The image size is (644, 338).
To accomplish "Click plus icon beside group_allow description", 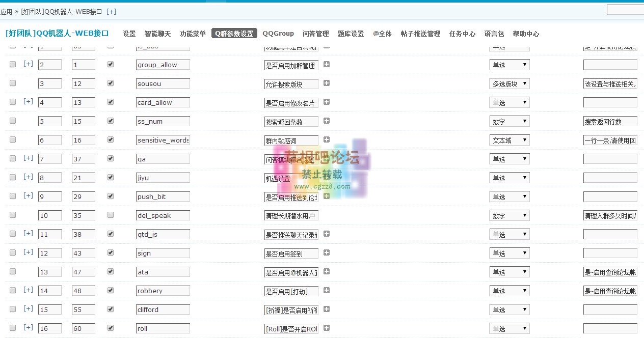I will click(x=327, y=65).
